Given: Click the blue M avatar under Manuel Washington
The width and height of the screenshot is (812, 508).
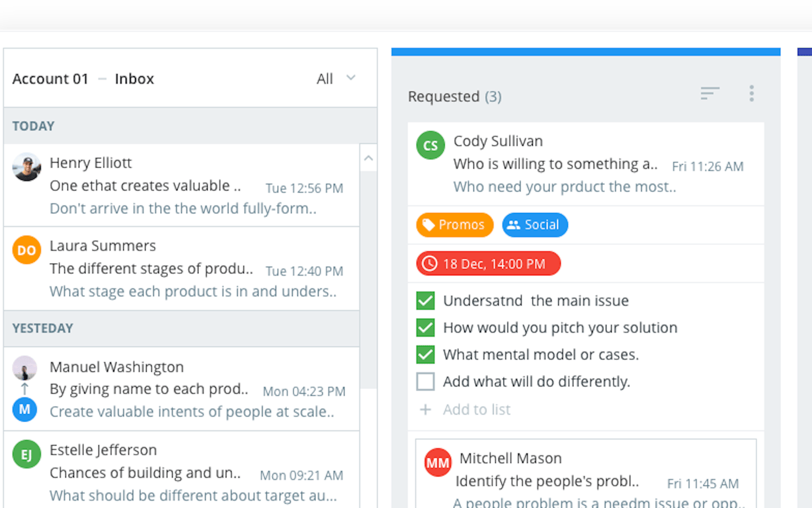Looking at the screenshot, I should point(24,409).
